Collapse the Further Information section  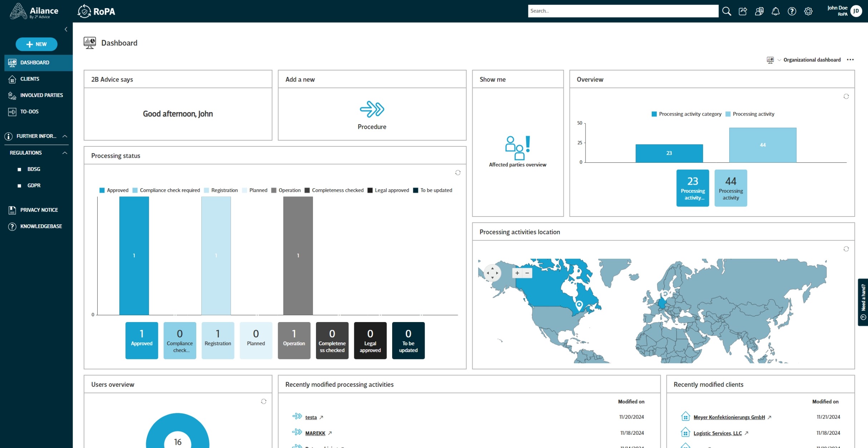coord(65,136)
